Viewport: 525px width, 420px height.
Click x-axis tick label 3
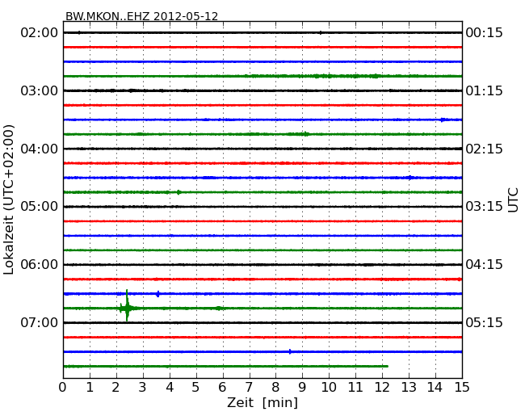[143, 388]
